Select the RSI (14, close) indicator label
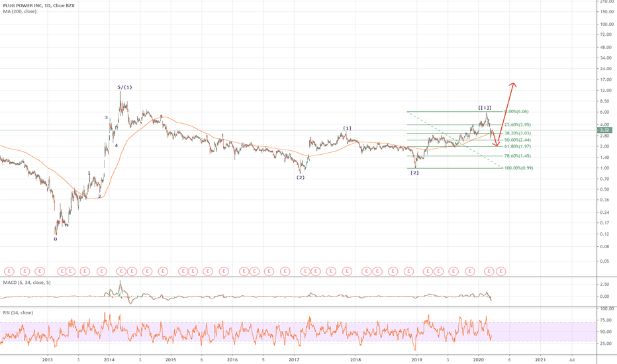 point(18,313)
